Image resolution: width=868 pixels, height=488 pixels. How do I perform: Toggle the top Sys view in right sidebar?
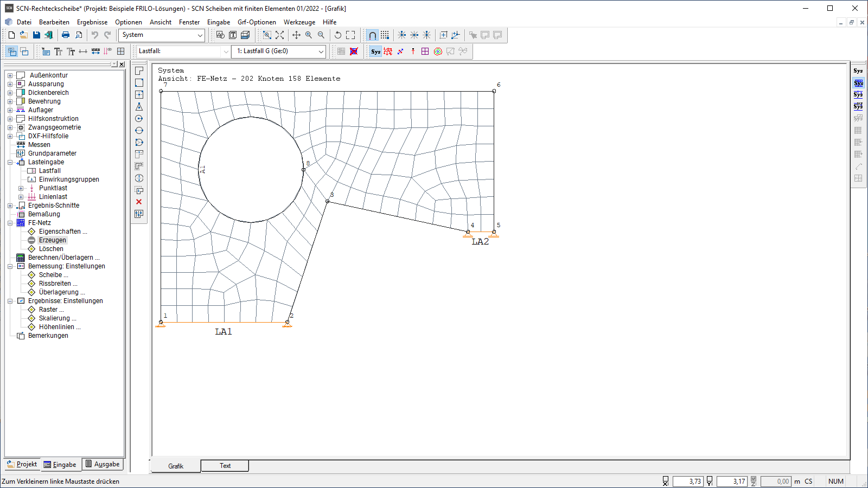[x=858, y=71]
